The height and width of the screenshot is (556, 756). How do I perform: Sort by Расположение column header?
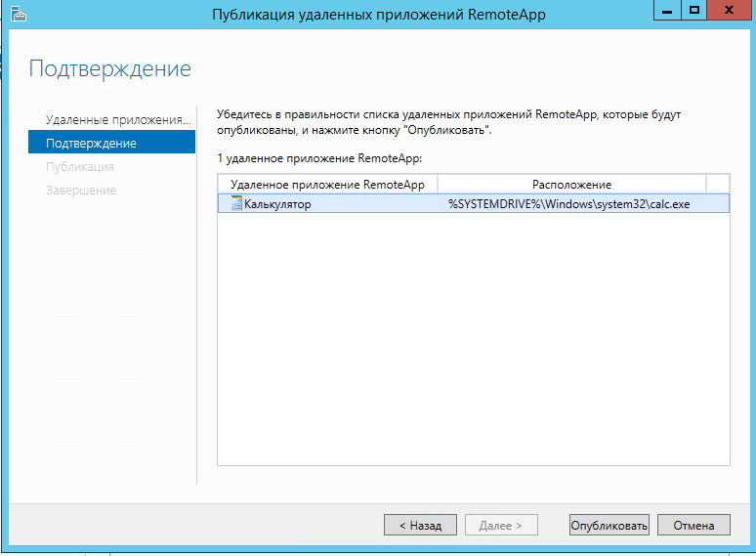coord(571,185)
